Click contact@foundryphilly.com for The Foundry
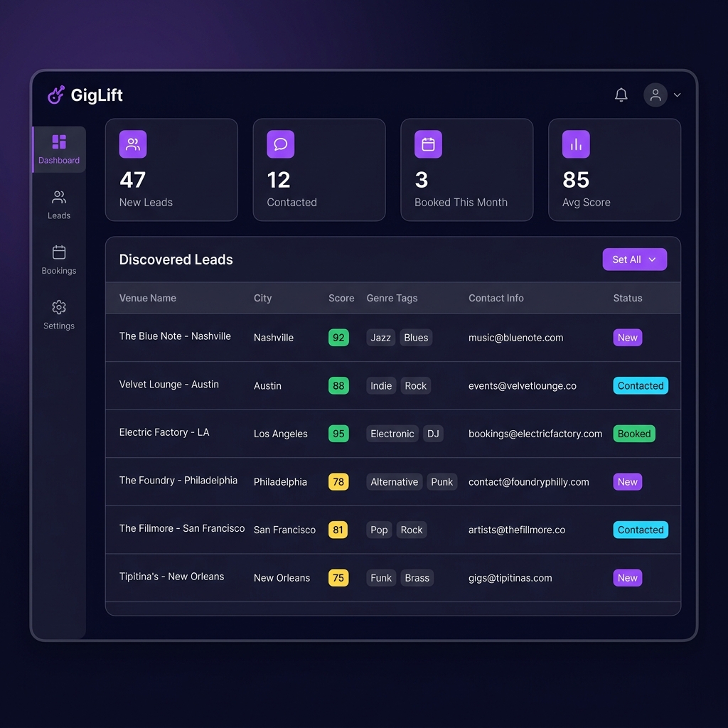This screenshot has width=728, height=728. 528,481
